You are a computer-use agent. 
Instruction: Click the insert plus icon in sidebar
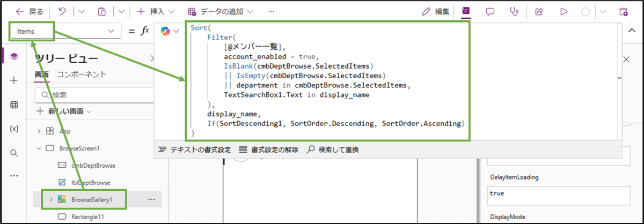(x=14, y=80)
